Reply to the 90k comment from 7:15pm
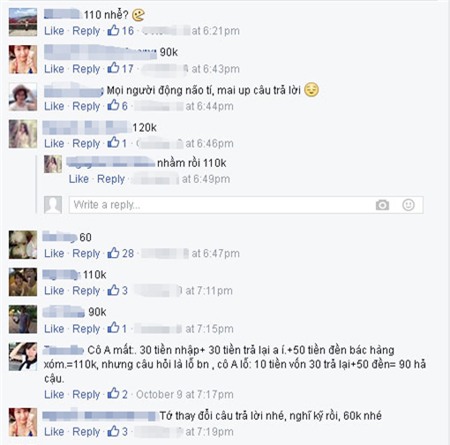 (x=86, y=329)
